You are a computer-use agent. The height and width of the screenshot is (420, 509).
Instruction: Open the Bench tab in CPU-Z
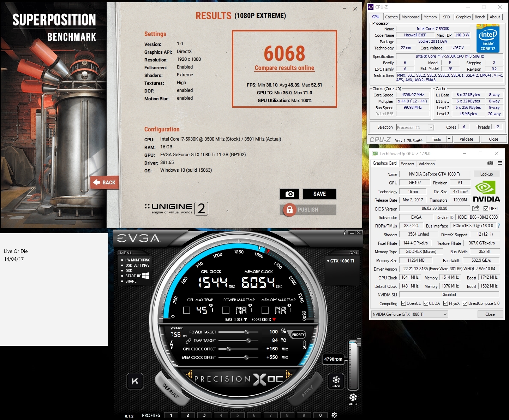pos(480,17)
